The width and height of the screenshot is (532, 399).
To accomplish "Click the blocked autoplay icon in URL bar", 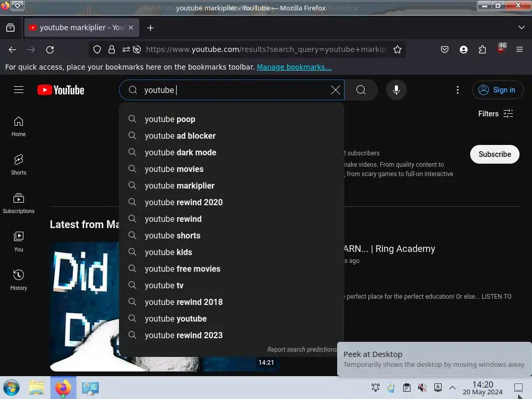I will (x=137, y=49).
